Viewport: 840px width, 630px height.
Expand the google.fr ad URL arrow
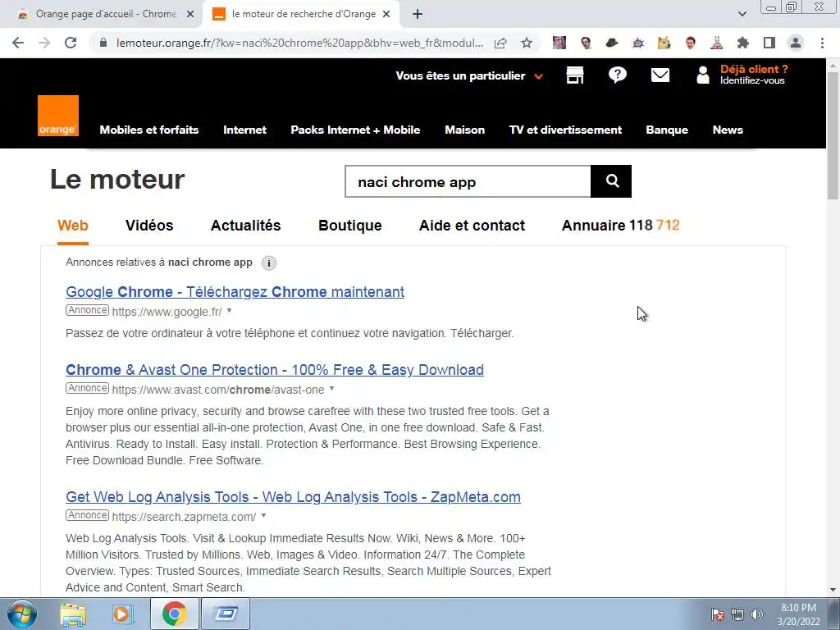click(230, 311)
